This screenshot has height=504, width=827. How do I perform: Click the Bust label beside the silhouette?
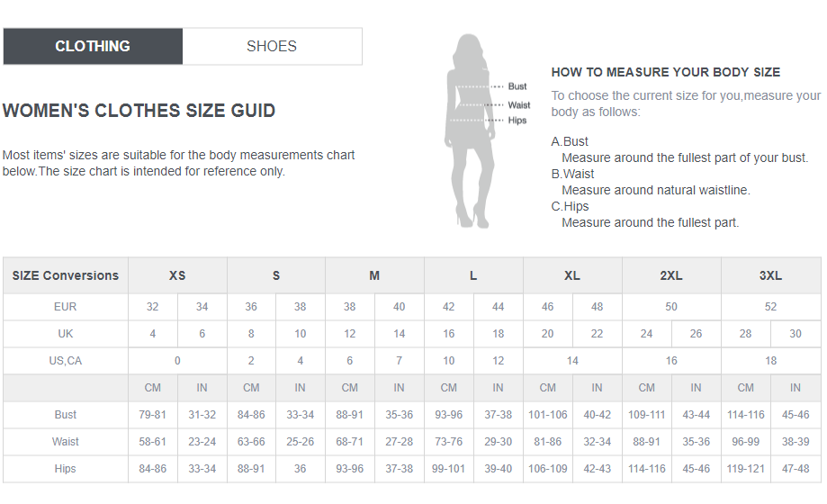point(517,86)
